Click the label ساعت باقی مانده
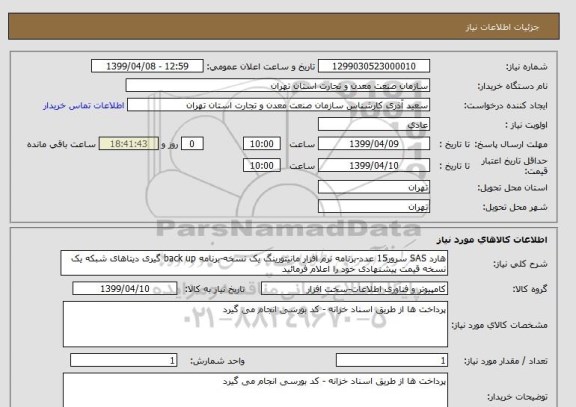This screenshot has width=576, height=407. 61,144
